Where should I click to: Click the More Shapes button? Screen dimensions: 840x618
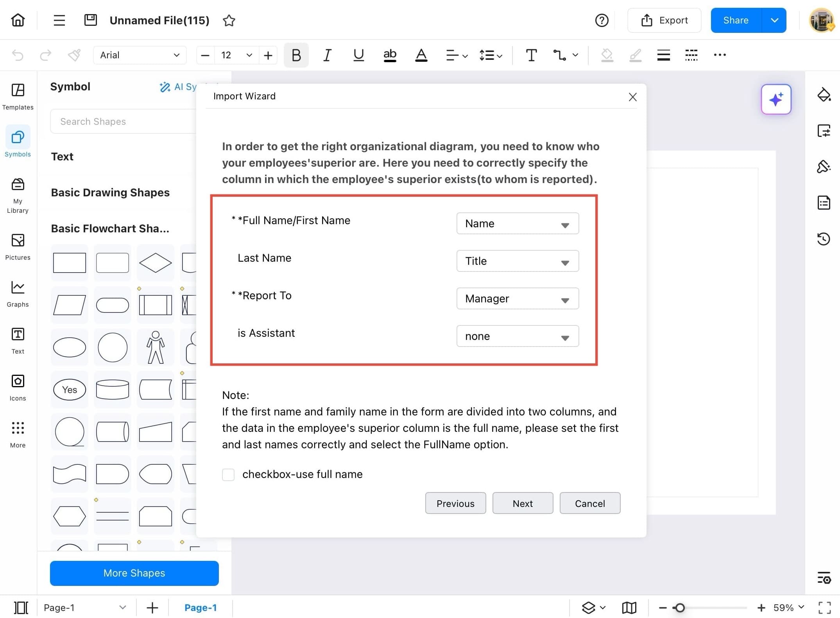[134, 573]
